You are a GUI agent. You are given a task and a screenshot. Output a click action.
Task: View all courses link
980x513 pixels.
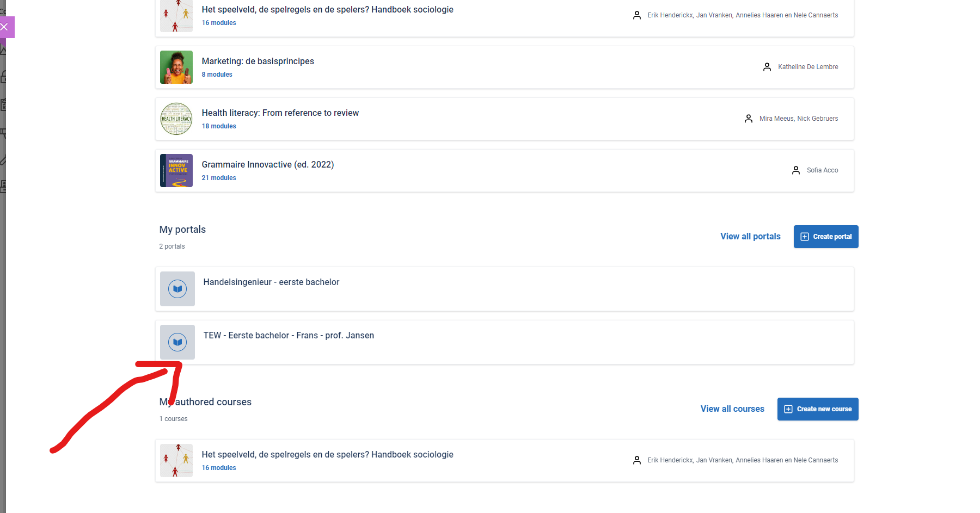click(x=732, y=409)
